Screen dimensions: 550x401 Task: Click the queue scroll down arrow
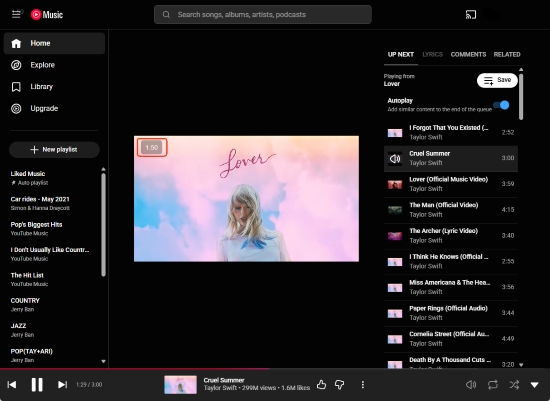click(x=521, y=365)
